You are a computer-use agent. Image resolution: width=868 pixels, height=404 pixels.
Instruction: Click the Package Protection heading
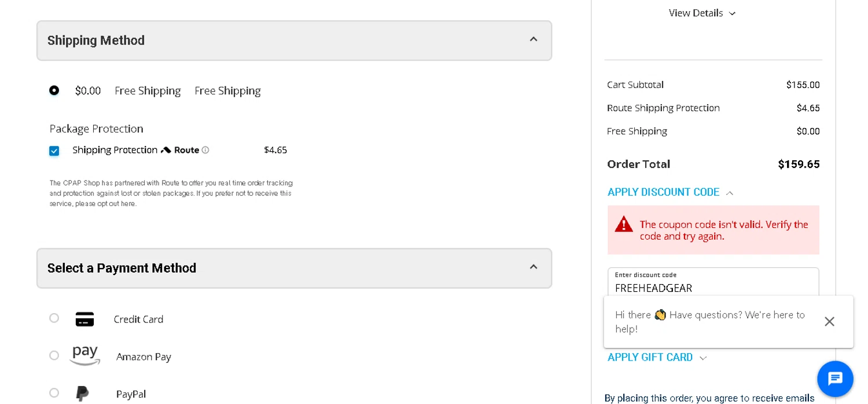pyautogui.click(x=96, y=128)
